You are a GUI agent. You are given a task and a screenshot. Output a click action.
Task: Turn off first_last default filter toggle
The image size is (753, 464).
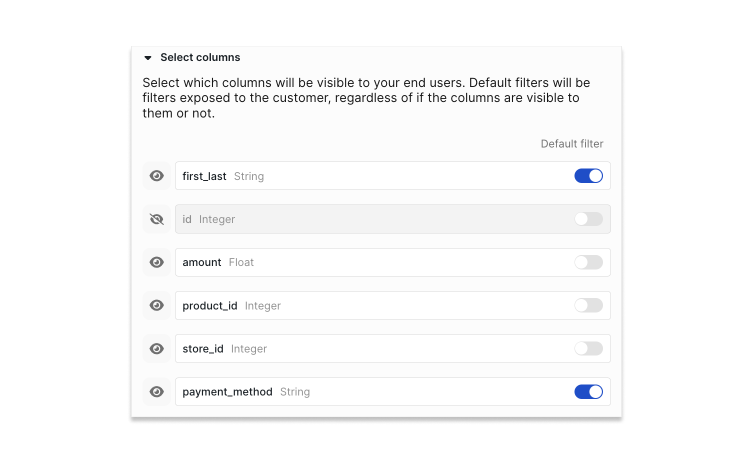(588, 176)
